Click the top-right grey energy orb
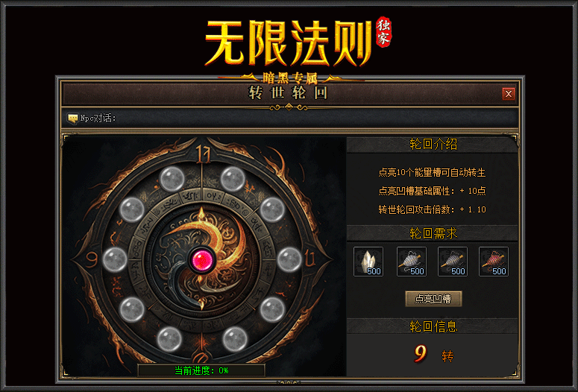The height and width of the screenshot is (392, 578). pos(233,179)
